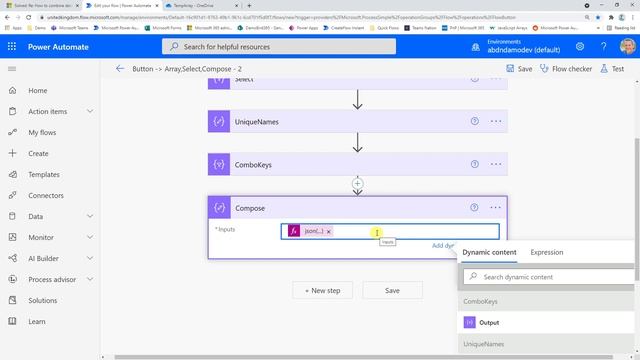The image size is (640, 360).
Task: Click the ComboKeys action icon
Action: [219, 164]
